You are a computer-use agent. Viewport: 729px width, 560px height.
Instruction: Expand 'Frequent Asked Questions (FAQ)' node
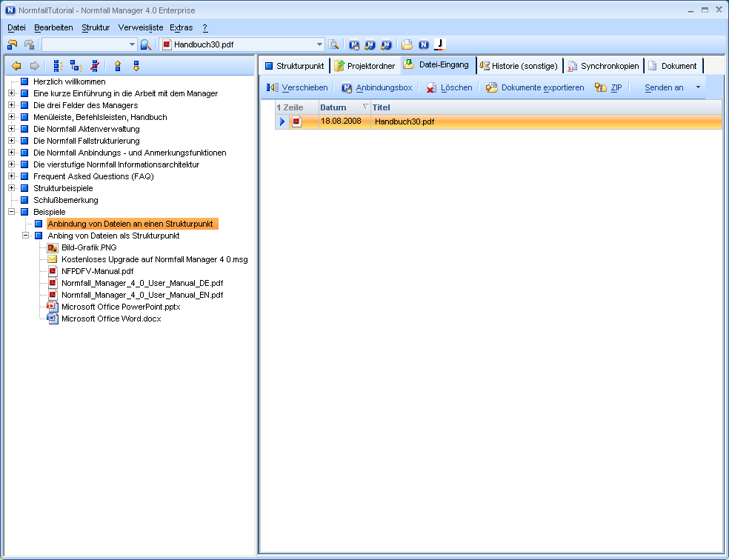[x=11, y=176]
